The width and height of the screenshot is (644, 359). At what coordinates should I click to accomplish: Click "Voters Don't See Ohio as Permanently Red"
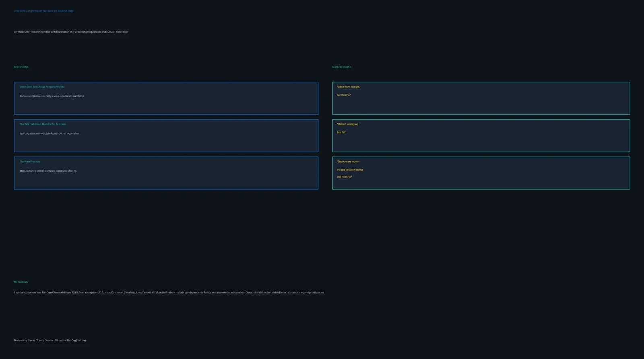click(x=42, y=87)
